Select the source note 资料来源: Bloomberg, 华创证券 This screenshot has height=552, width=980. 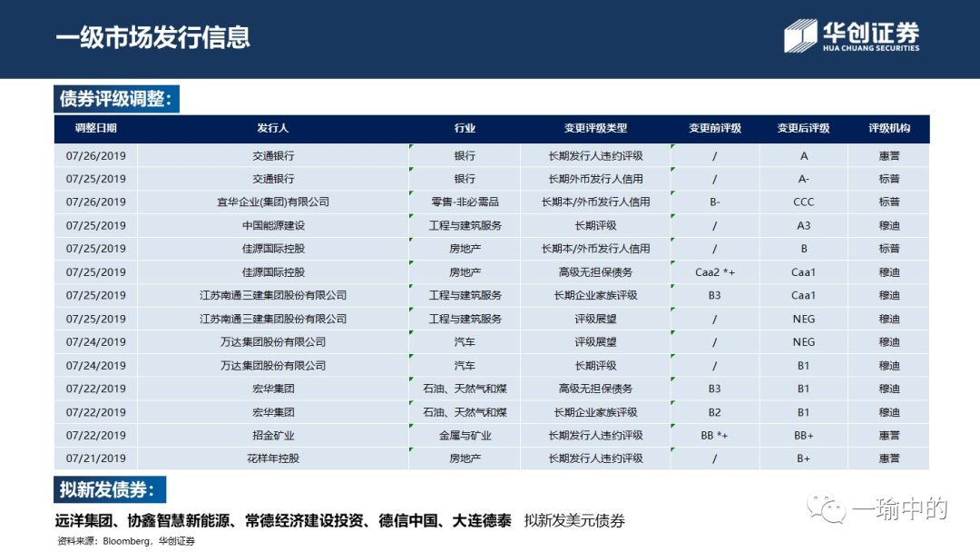125,541
